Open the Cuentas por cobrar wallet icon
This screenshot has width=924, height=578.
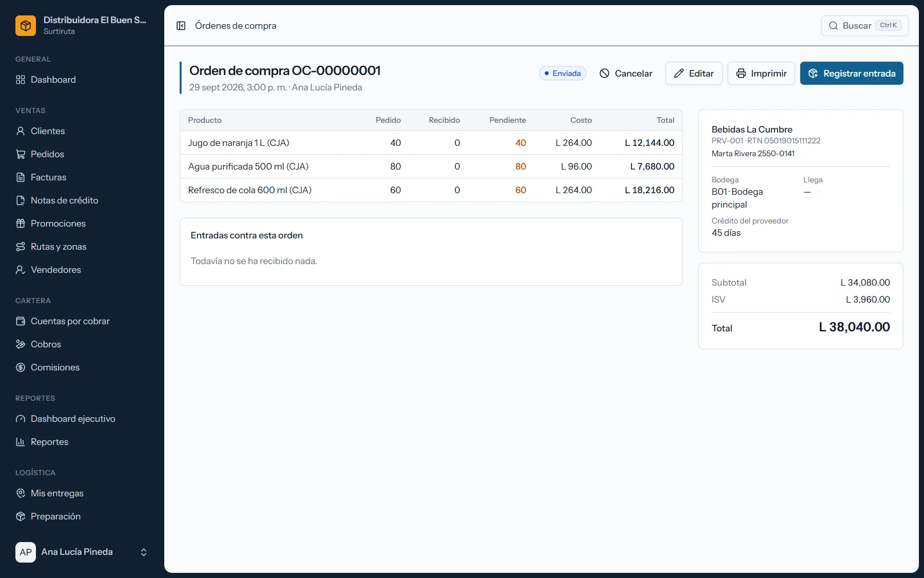click(21, 321)
